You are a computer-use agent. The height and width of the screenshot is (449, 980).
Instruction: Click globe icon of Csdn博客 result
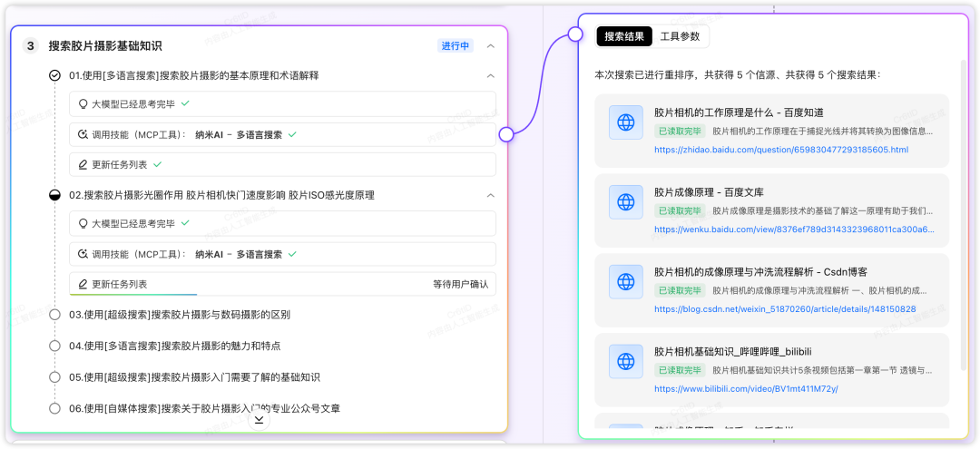point(625,281)
